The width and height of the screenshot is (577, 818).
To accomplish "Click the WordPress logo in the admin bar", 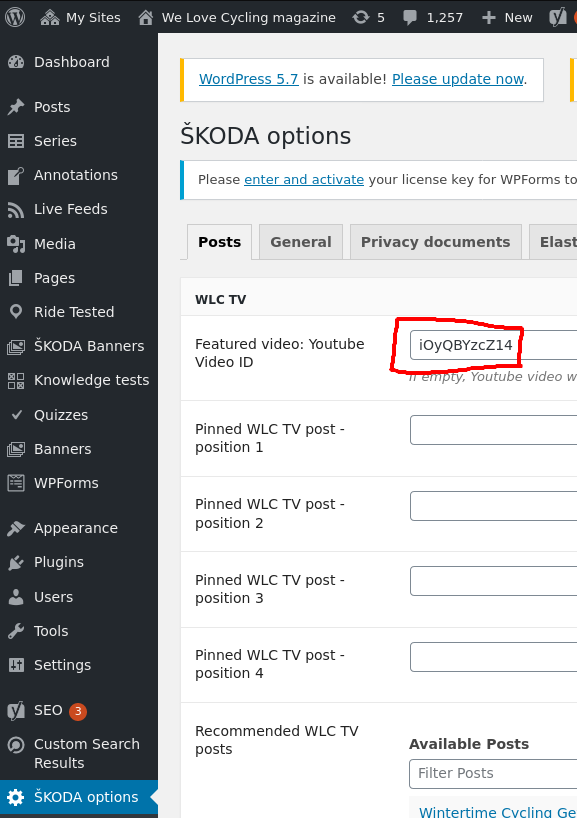I will pos(14,16).
